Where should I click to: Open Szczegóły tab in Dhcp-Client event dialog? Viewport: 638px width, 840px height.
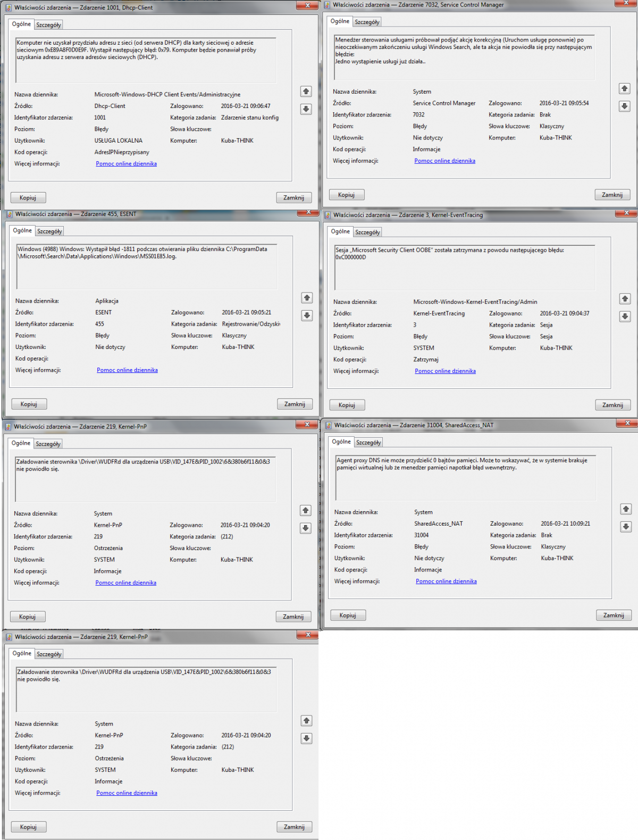(48, 25)
